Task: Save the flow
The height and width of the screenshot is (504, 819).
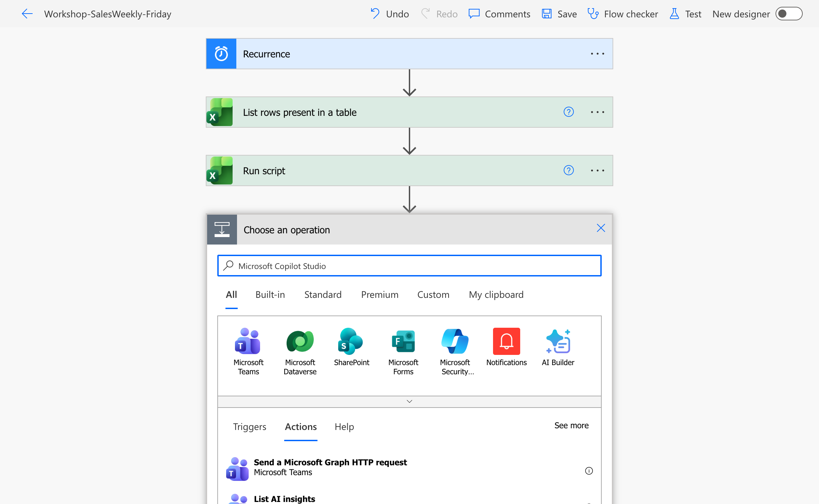Action: pos(559,14)
